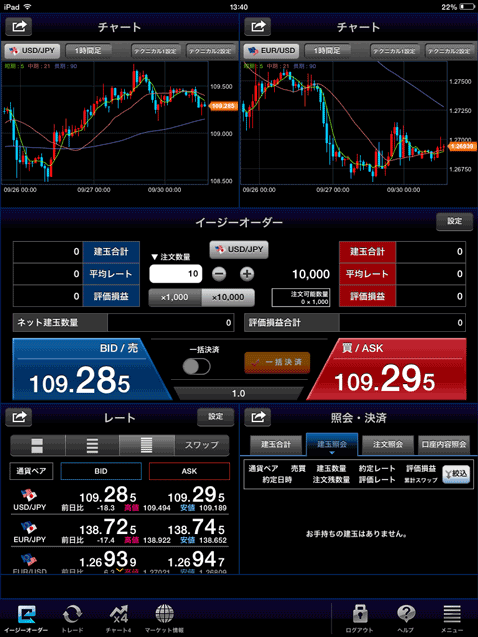478x637 pixels.
Task: Tap the red 買 / ASK 109.295 button
Action: (387, 370)
